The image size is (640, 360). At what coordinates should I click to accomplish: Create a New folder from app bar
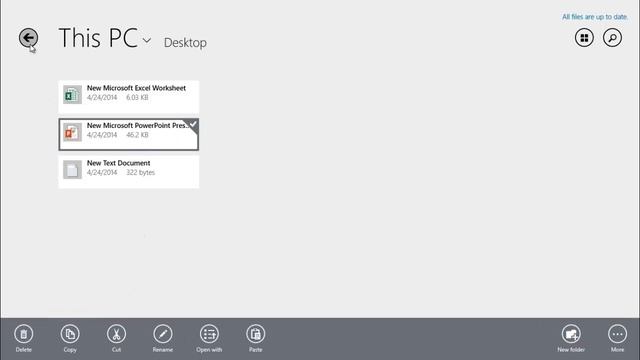(571, 334)
